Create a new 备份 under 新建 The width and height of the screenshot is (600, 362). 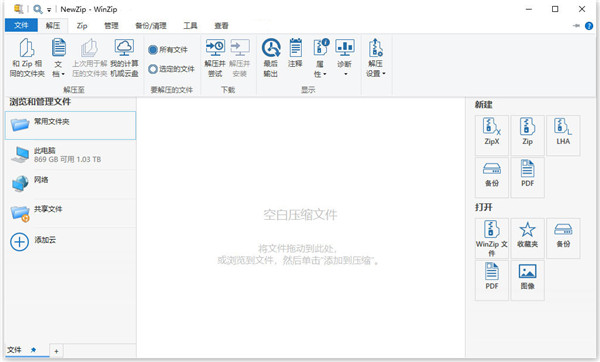point(492,177)
